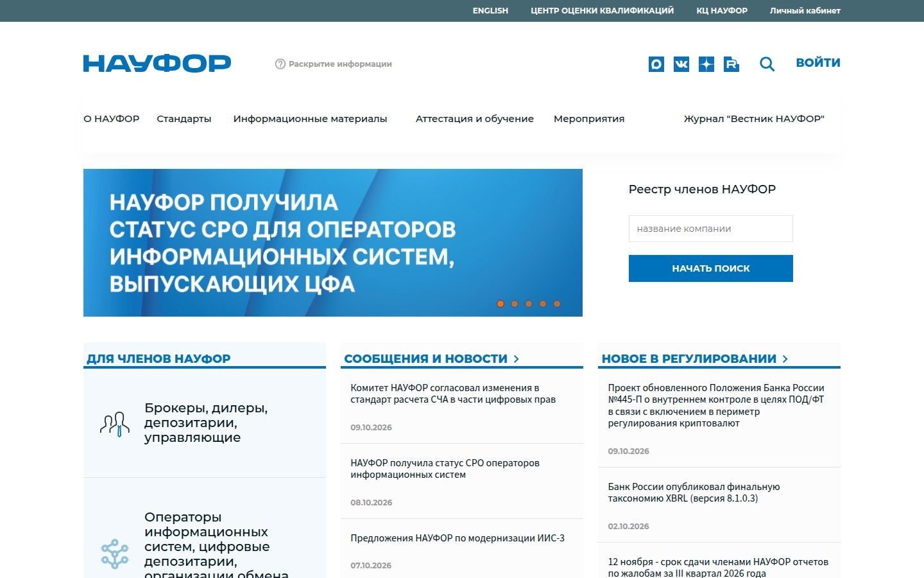Select the first carousel slide dot

point(501,304)
